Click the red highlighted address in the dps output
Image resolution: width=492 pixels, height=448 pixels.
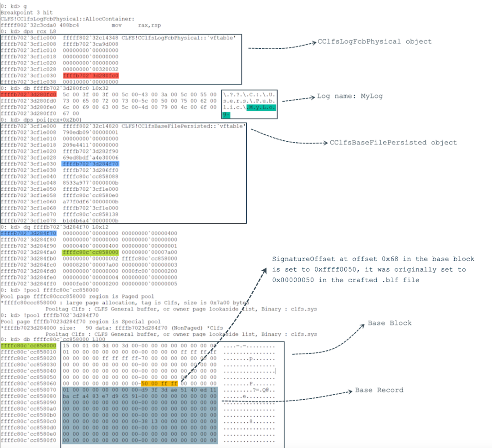tap(91, 76)
